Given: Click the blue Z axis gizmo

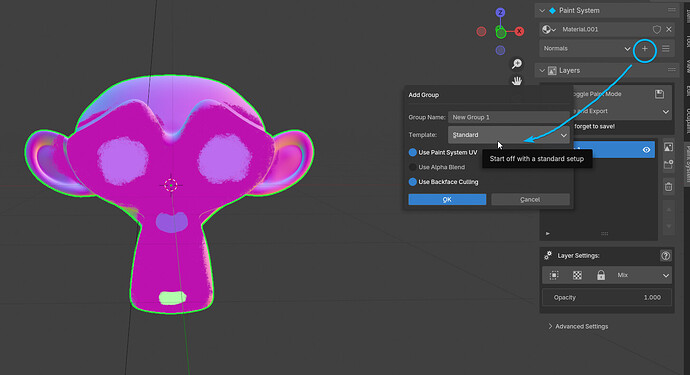Looking at the screenshot, I should [500, 12].
